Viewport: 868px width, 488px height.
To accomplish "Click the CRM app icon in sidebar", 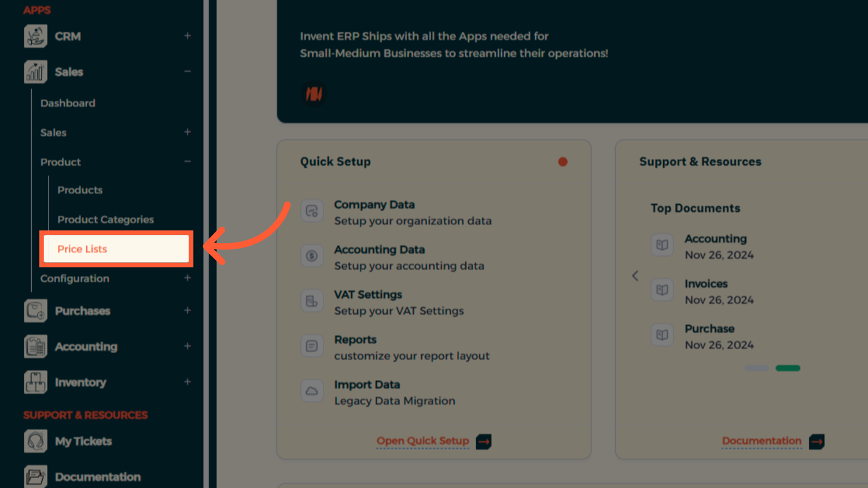I will pos(35,36).
